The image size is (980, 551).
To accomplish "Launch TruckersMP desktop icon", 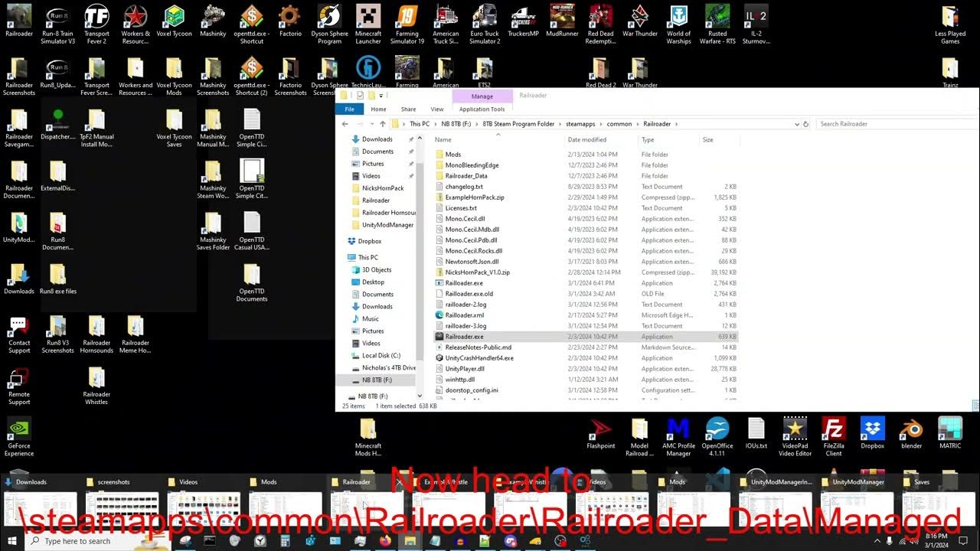I will pyautogui.click(x=524, y=21).
